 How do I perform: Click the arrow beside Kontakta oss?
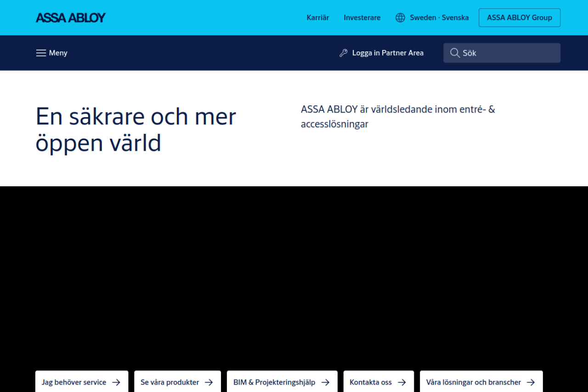[402, 382]
